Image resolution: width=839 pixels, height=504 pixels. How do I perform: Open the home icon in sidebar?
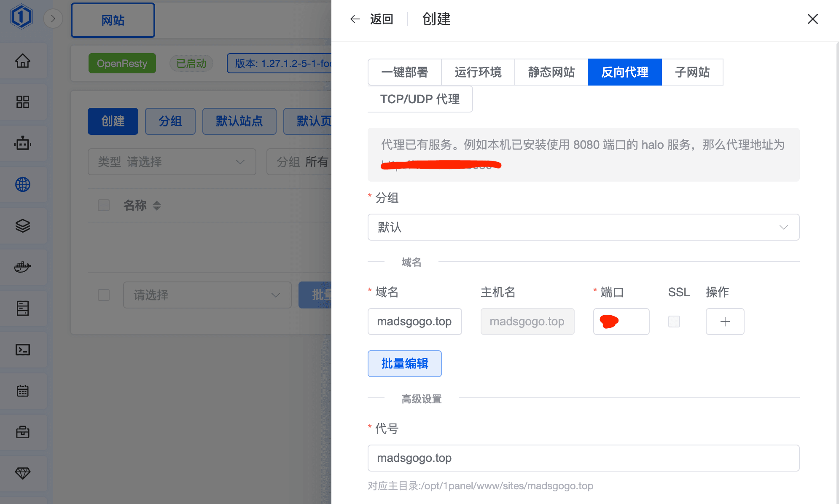[23, 61]
